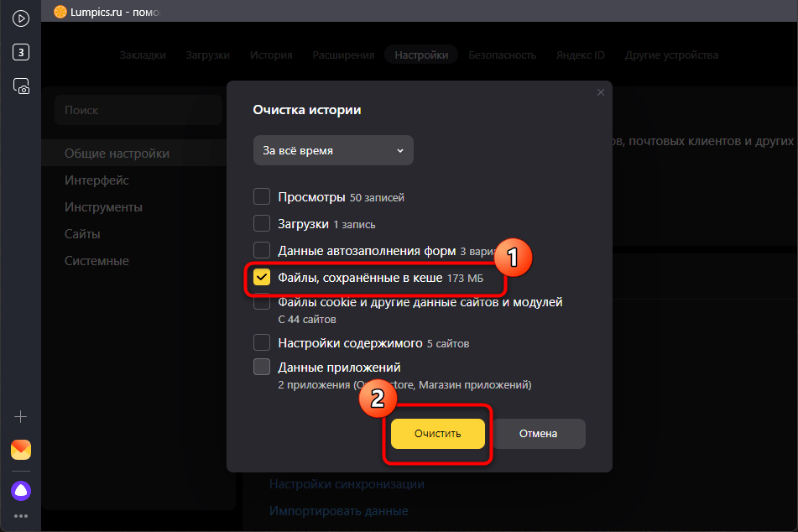Show the open tabs counter icon
The height and width of the screenshot is (532, 798).
point(21,52)
